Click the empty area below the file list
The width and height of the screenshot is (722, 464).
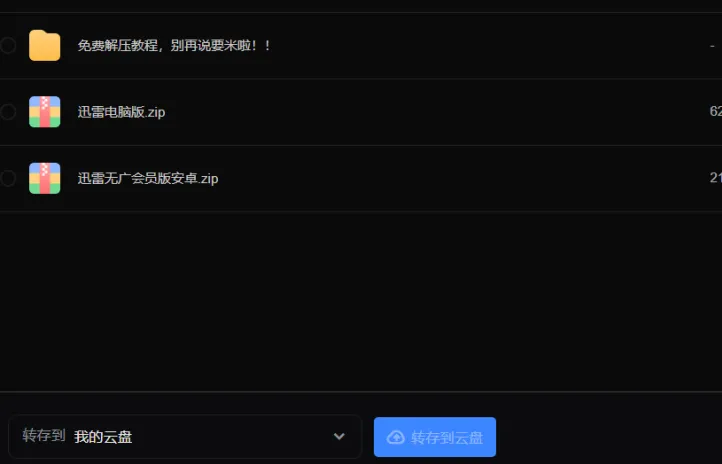click(x=361, y=302)
